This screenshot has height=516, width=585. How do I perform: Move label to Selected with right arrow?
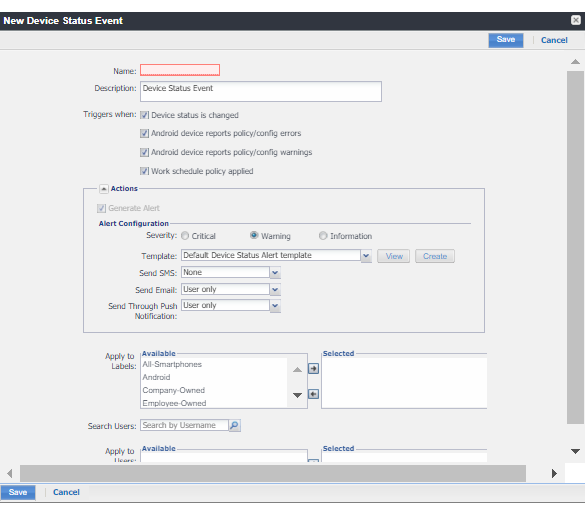point(313,369)
